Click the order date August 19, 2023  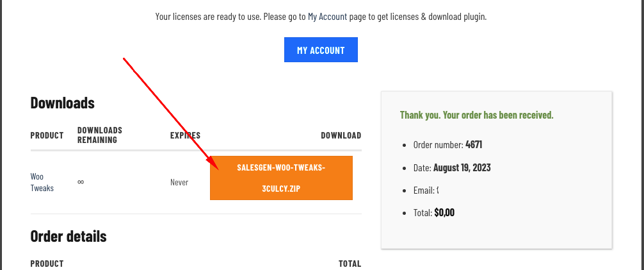click(x=462, y=168)
